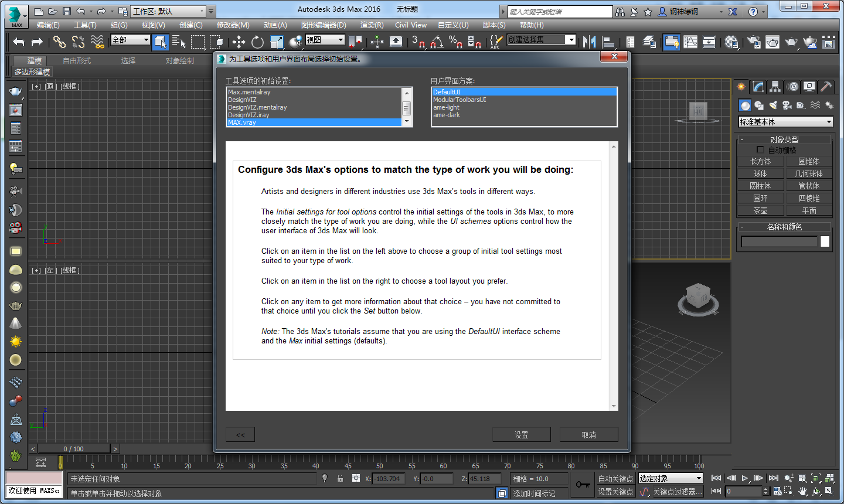The width and height of the screenshot is (844, 504).
Task: Open the 标准基本体 object category dropdown
Action: pos(786,122)
